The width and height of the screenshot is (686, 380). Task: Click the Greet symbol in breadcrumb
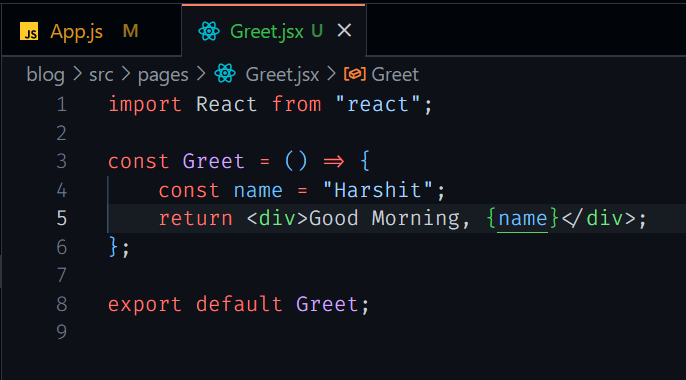(395, 74)
